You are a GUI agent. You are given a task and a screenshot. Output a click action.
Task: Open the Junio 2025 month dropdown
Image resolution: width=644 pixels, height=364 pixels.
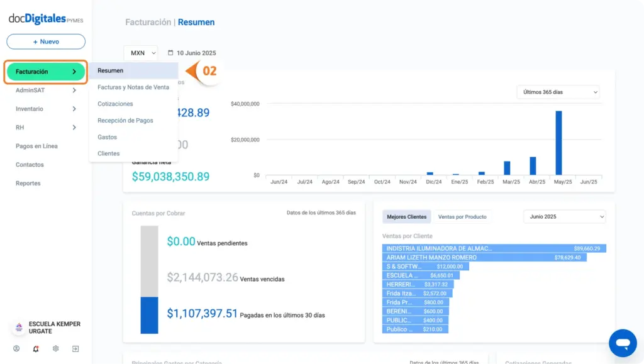[565, 217]
